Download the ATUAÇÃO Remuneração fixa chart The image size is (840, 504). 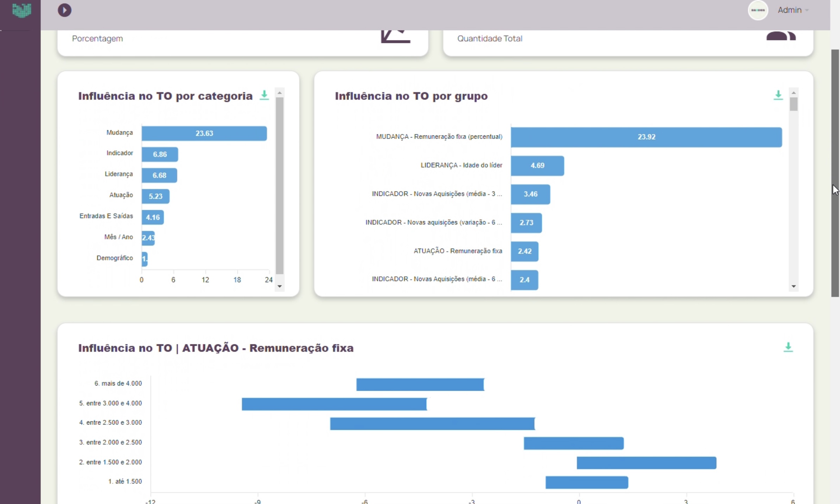click(788, 347)
